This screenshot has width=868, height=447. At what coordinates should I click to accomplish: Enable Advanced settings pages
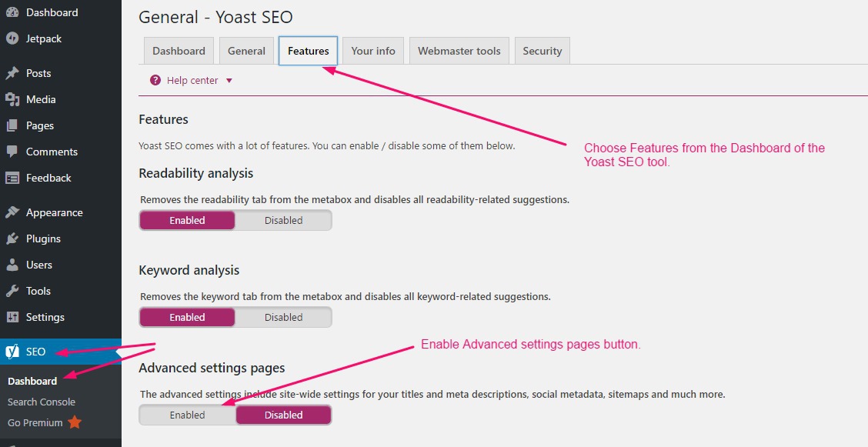click(187, 415)
